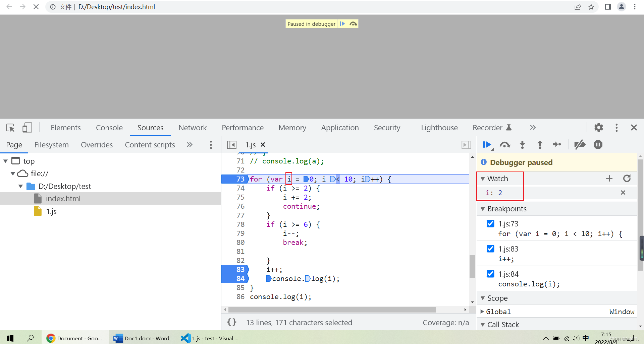The width and height of the screenshot is (644, 344).
Task: Collapse the Call Stack section
Action: coord(483,325)
